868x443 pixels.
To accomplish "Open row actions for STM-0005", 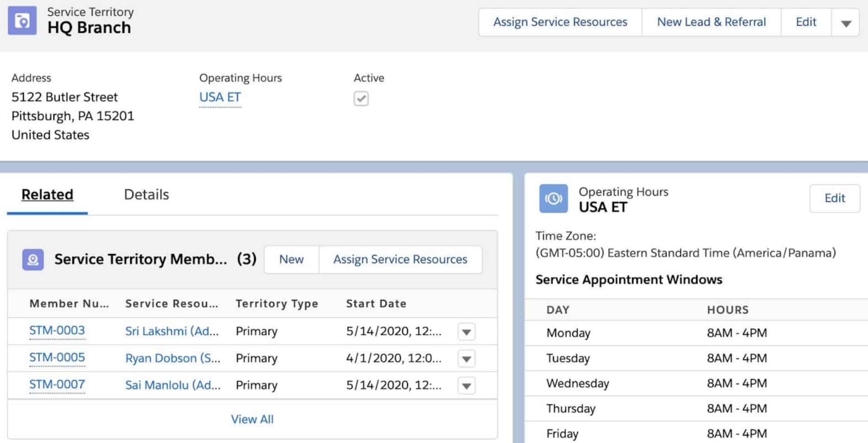I will 466,359.
